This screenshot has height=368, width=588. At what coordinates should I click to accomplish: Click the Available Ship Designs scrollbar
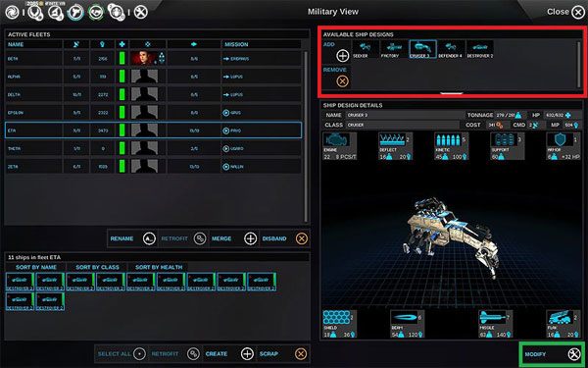pyautogui.click(x=579, y=65)
